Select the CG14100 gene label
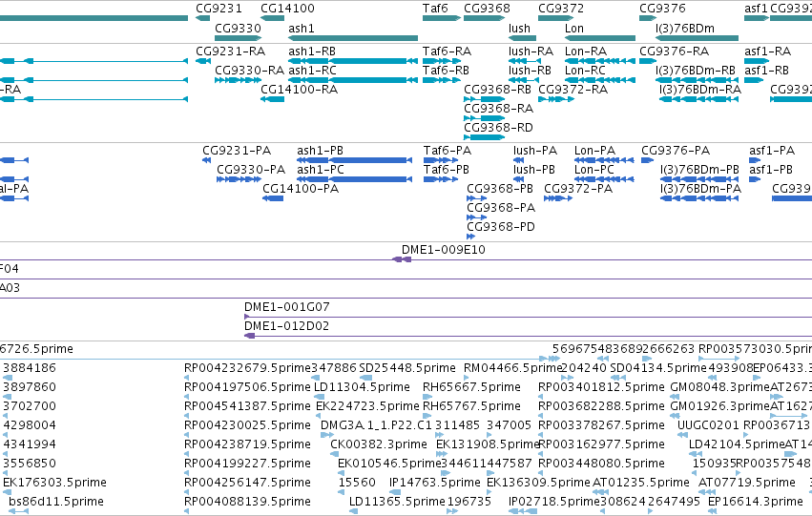812x516 pixels. (287, 9)
